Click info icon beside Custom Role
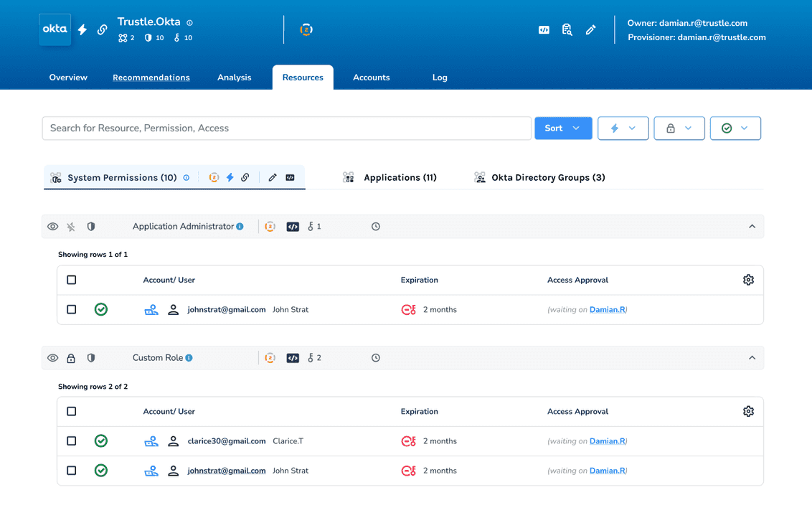812x523 pixels. tap(189, 358)
